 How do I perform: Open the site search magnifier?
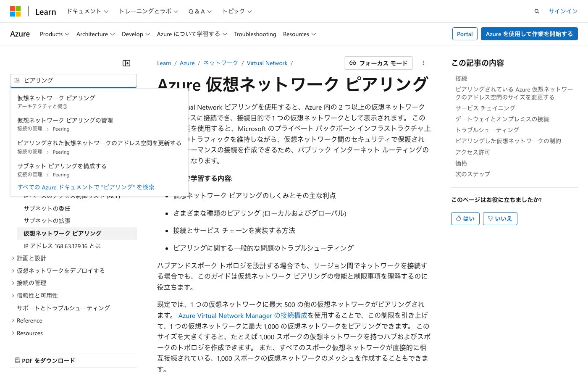[x=537, y=11]
